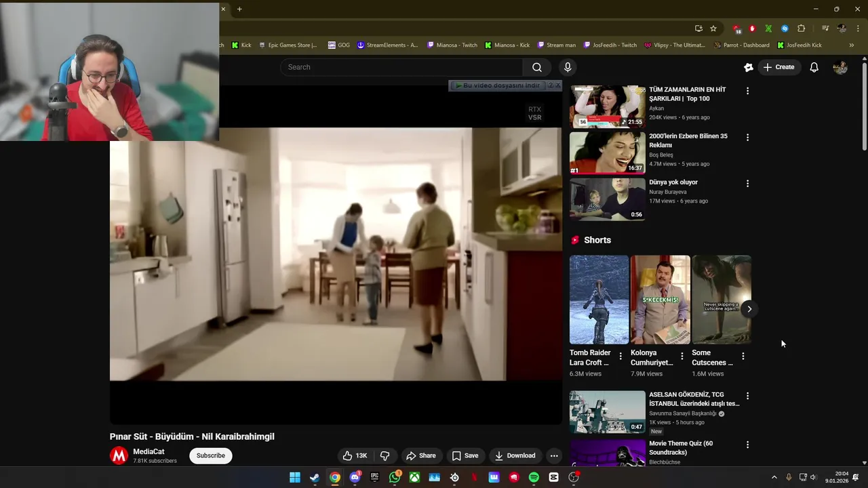Focus the YouTube Search field
Viewport: 868px width, 488px height.
tap(401, 67)
